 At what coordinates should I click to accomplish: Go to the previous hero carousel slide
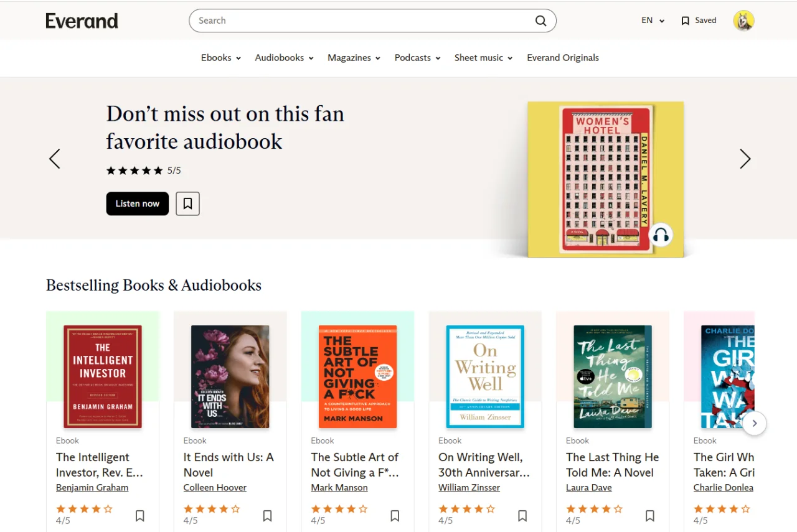(55, 159)
